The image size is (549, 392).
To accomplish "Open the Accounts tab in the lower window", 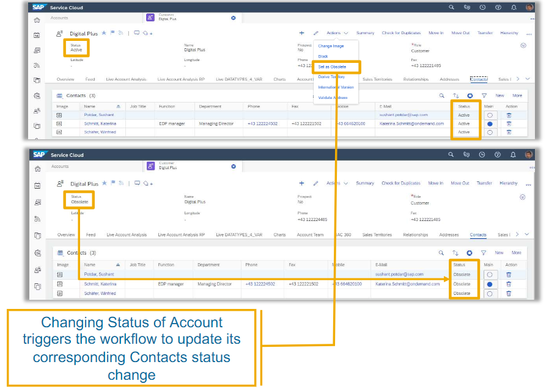I will pyautogui.click(x=60, y=167).
